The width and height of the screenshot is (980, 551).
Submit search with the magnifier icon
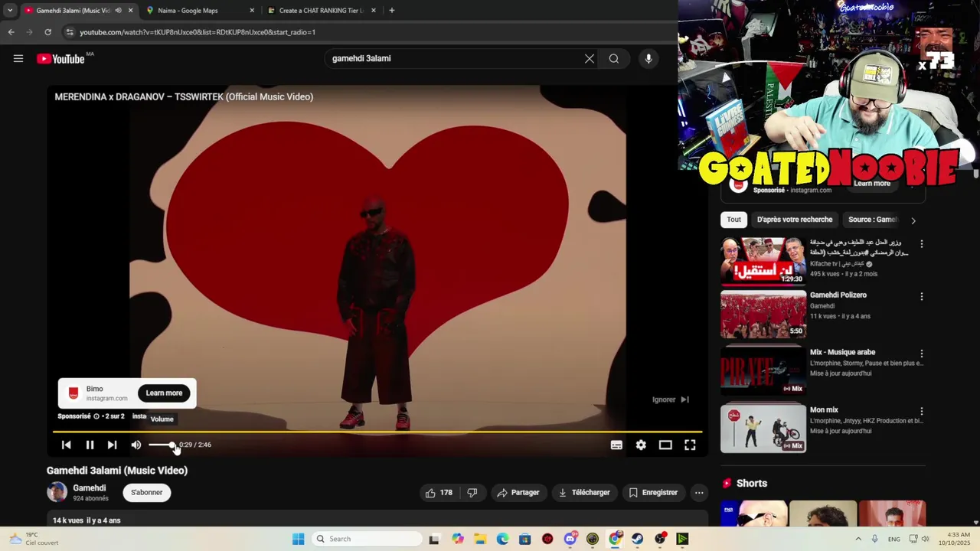click(614, 58)
